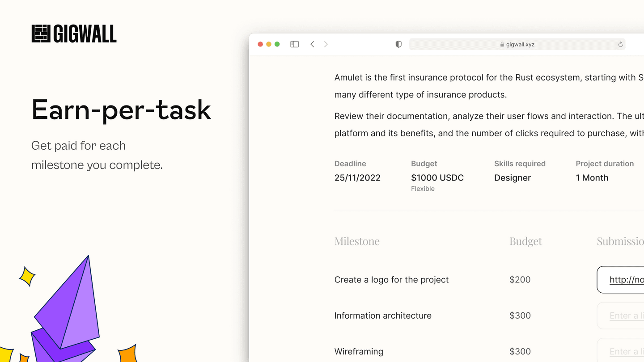Click 'Get paid for each' tagline line
The height and width of the screenshot is (362, 644).
click(78, 146)
